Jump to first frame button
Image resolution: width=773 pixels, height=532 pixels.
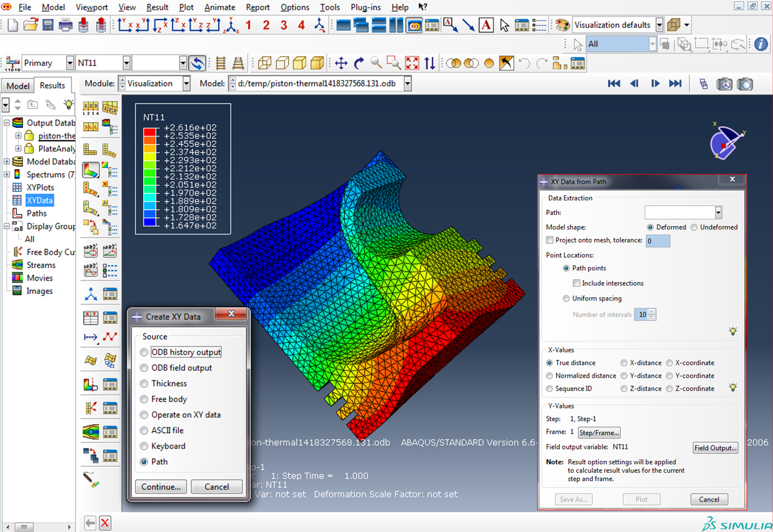(614, 84)
